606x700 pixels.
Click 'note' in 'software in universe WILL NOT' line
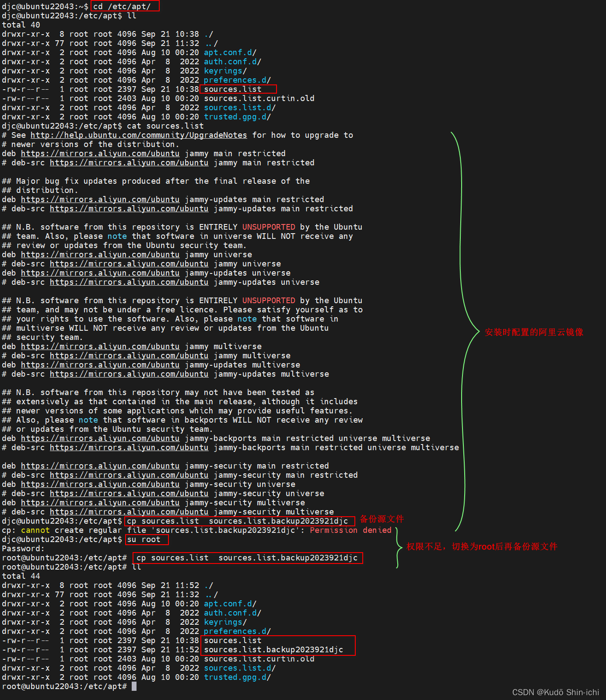(x=117, y=236)
